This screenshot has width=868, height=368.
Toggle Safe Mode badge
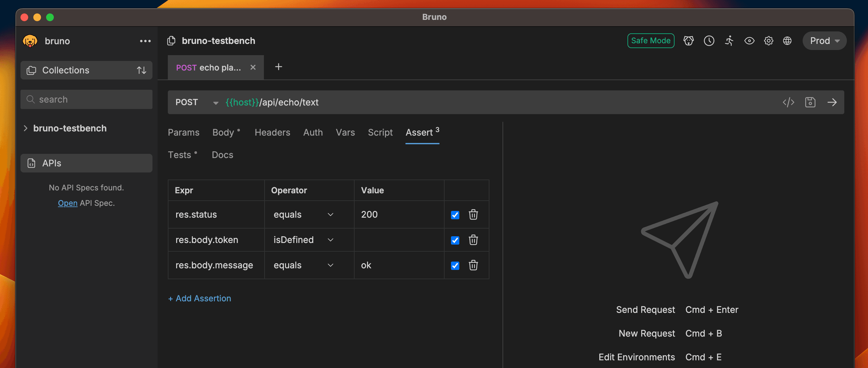(651, 41)
